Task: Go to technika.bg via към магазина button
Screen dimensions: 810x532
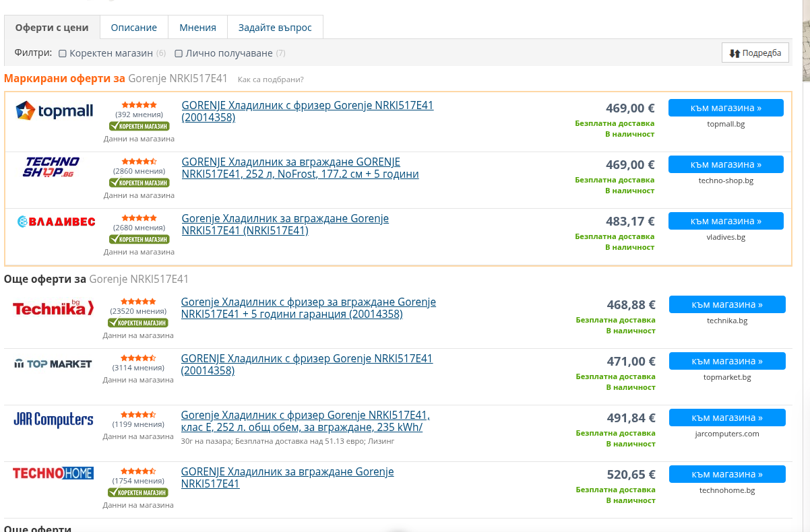Action: (727, 304)
